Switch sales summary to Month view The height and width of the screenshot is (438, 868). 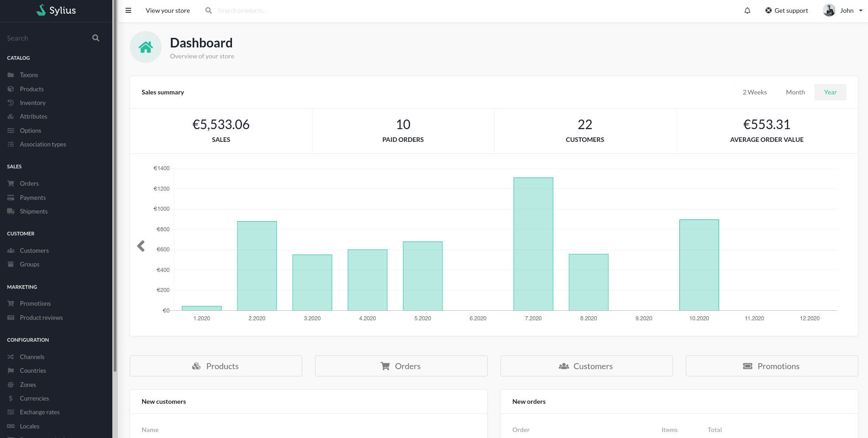point(795,92)
